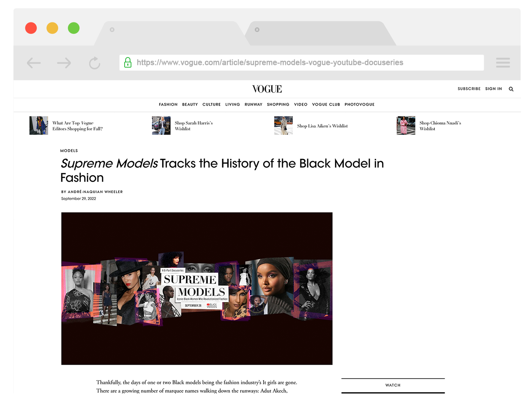Screen dimensions: 532x403
Task: Click the Subscribe link
Action: (x=469, y=89)
